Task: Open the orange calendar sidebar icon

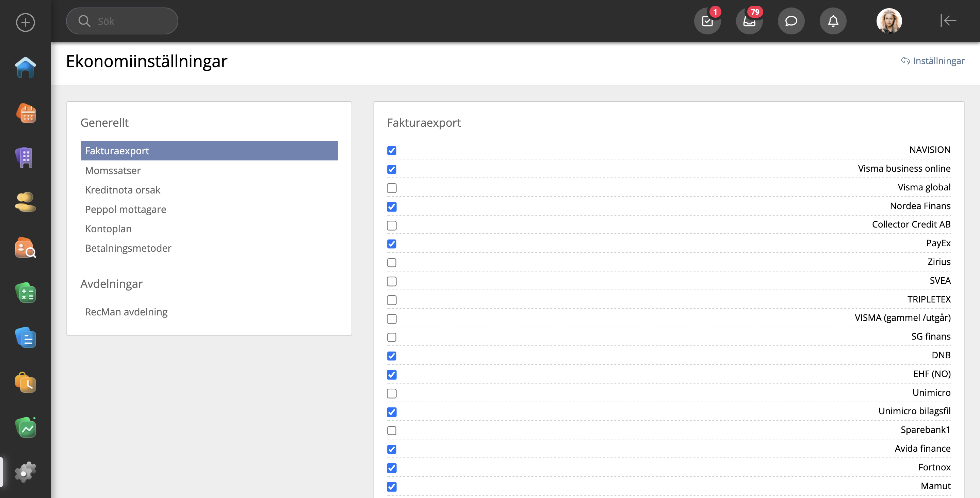Action: coord(26,113)
